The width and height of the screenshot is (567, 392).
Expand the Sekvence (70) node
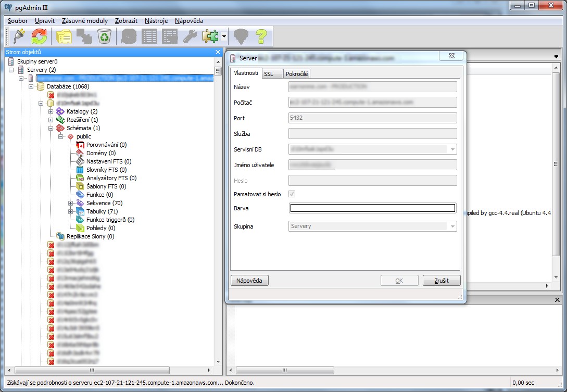[70, 203]
